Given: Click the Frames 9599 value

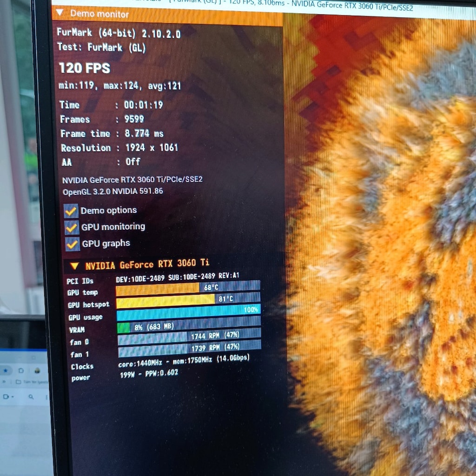Looking at the screenshot, I should point(134,119).
